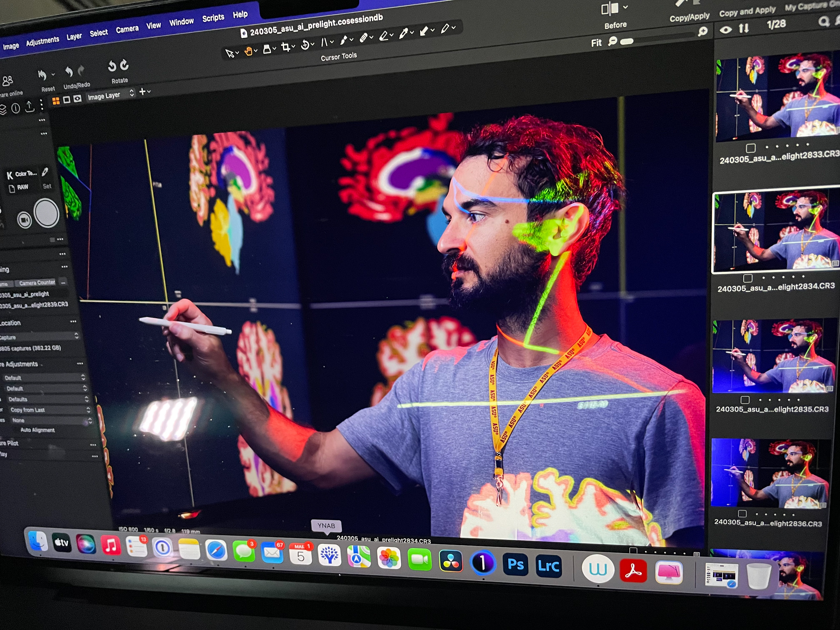The image size is (840, 630).
Task: Check the box under thumbnail elight2836.CR3
Action: 742,513
